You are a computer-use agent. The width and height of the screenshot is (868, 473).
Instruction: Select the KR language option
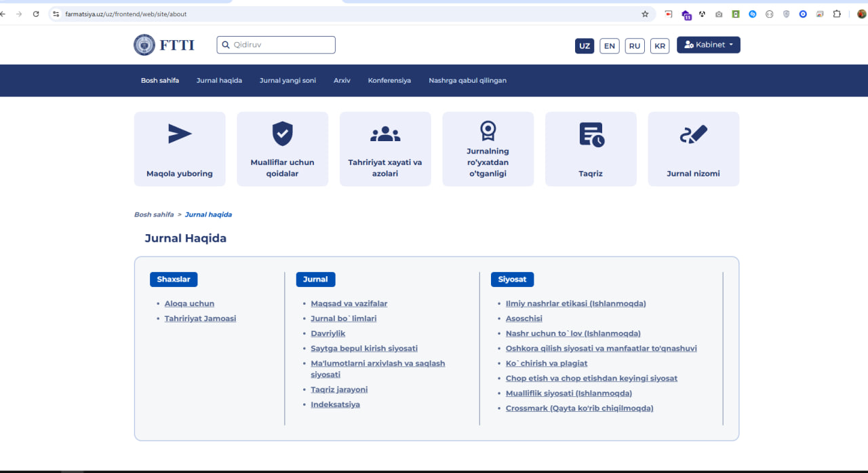[659, 46]
